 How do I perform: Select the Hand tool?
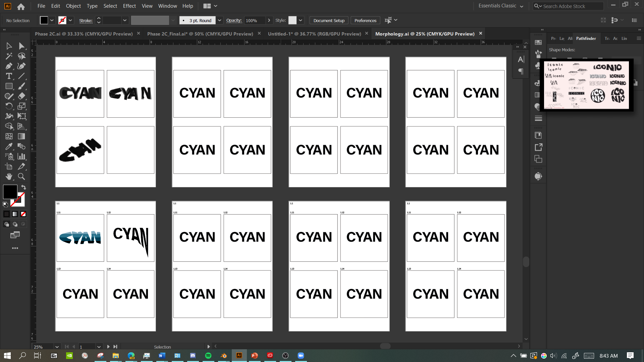coord(9,177)
